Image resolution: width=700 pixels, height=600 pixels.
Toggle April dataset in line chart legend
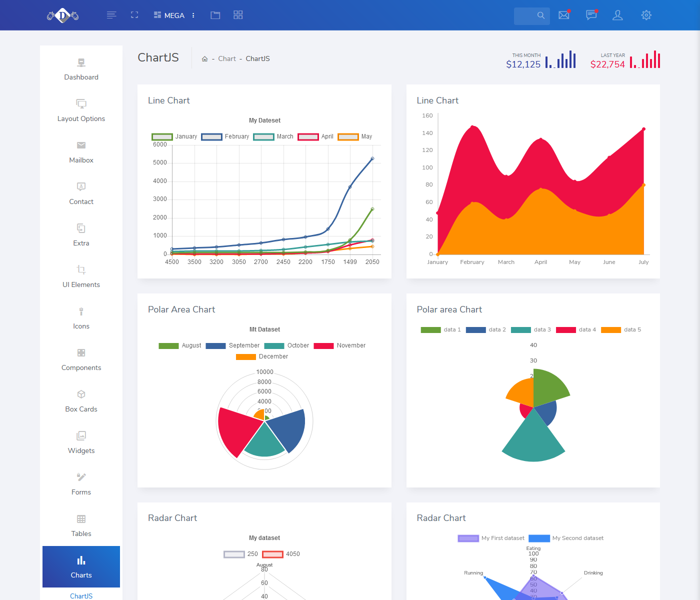coord(315,136)
